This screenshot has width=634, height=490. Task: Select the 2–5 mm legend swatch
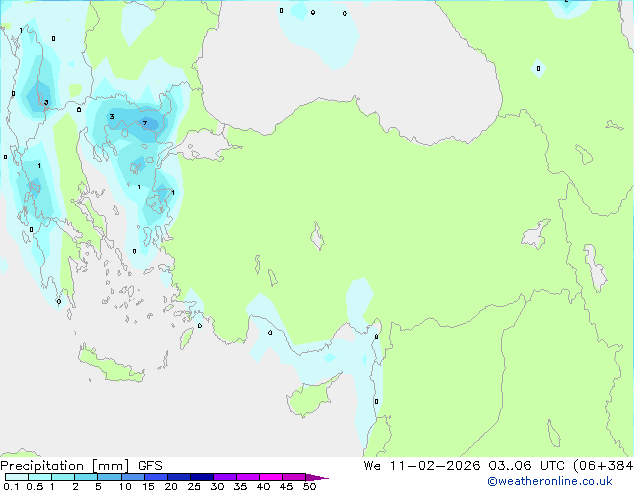click(86, 477)
